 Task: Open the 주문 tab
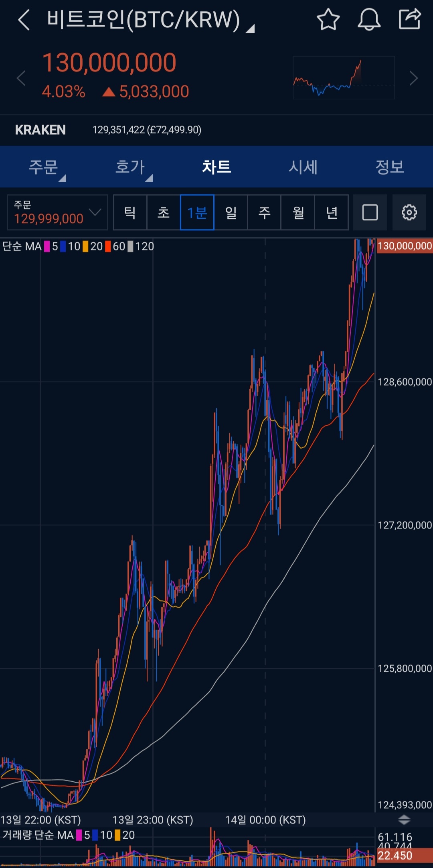click(x=43, y=167)
